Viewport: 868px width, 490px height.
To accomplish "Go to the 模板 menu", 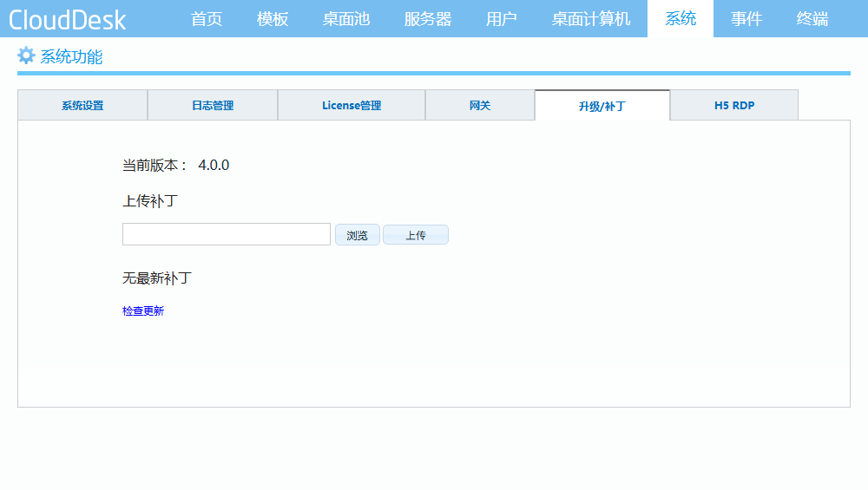I will (x=273, y=19).
